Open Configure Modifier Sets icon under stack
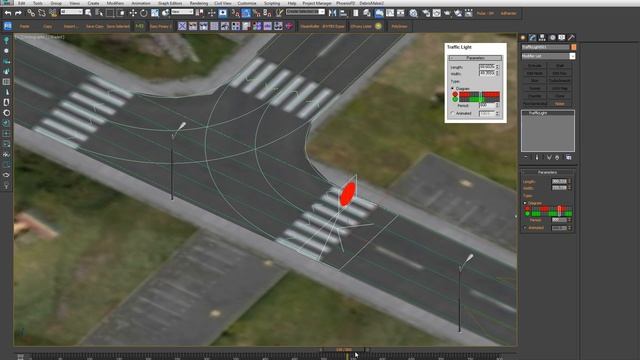This screenshot has width=640, height=360. tap(569, 157)
